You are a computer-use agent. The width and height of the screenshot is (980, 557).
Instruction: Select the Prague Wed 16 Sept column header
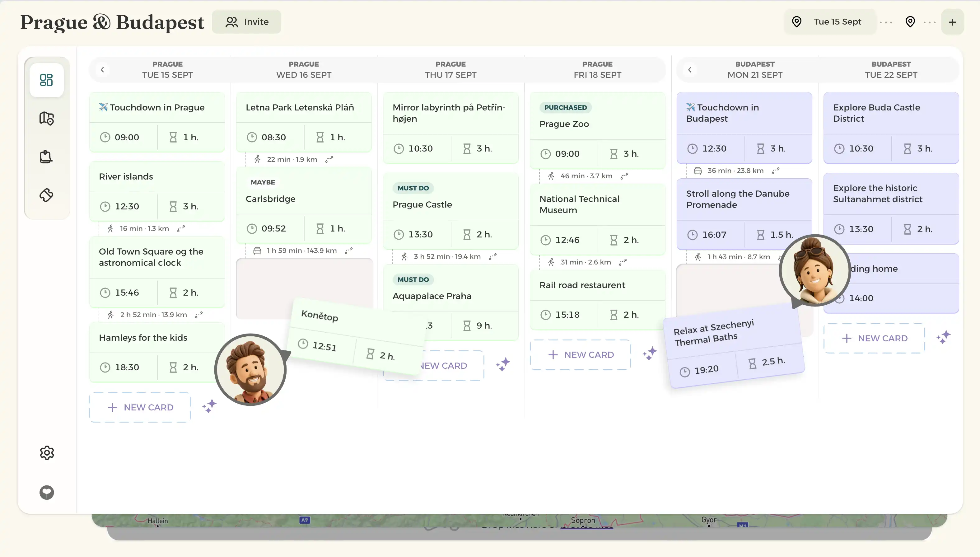coord(304,70)
